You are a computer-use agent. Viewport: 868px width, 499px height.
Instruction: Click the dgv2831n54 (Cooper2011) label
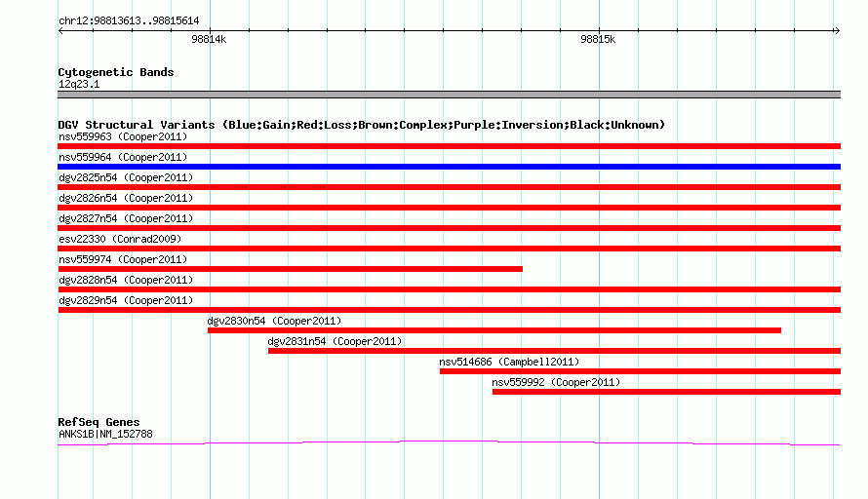(x=335, y=341)
